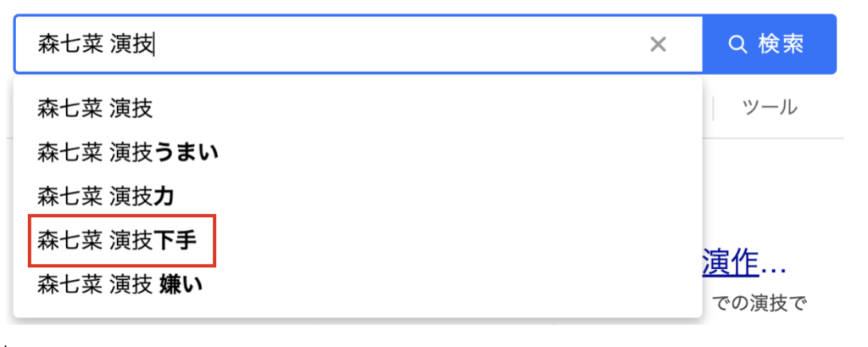The image size is (868, 347).
Task: Click 森七菜 text inside the search box
Action: [x=70, y=44]
